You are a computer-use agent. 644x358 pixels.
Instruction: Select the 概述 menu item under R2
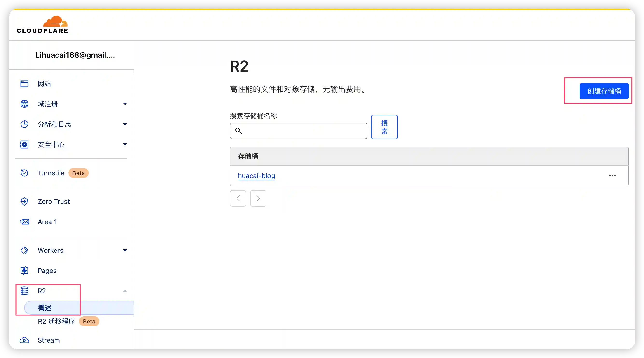44,308
